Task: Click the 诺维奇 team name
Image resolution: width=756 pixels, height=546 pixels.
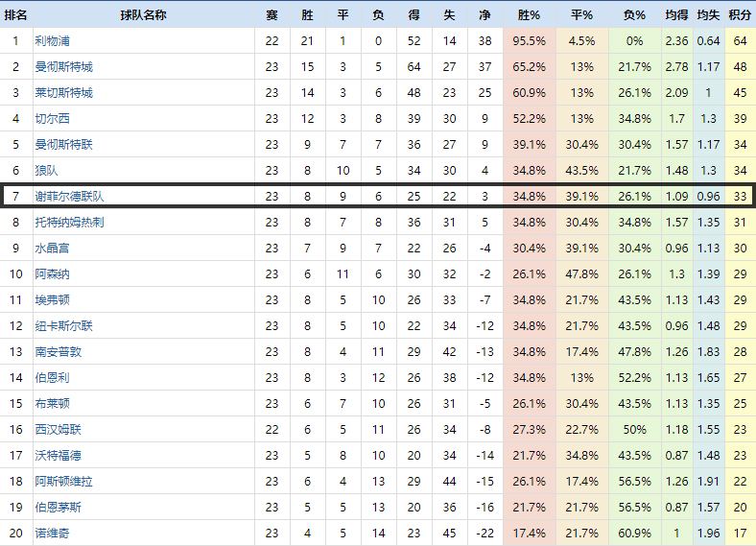Action: [52, 534]
